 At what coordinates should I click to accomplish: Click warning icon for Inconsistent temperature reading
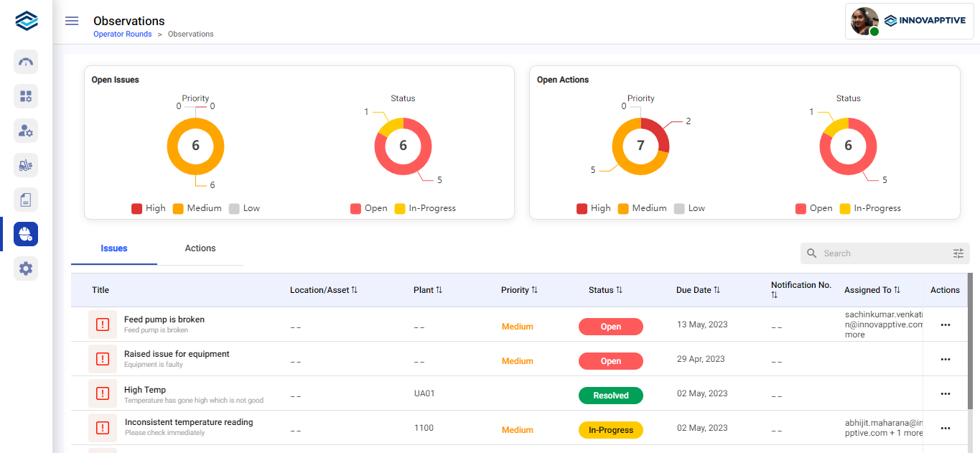[x=103, y=428]
